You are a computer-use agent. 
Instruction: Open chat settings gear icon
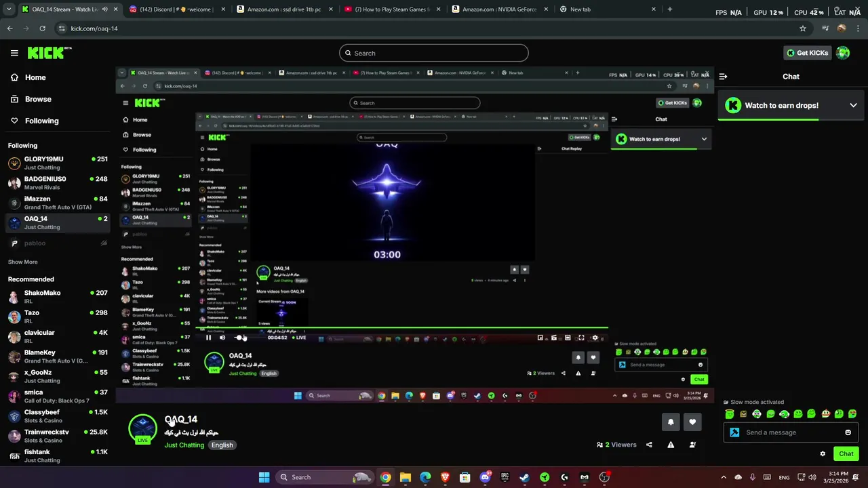(x=823, y=454)
